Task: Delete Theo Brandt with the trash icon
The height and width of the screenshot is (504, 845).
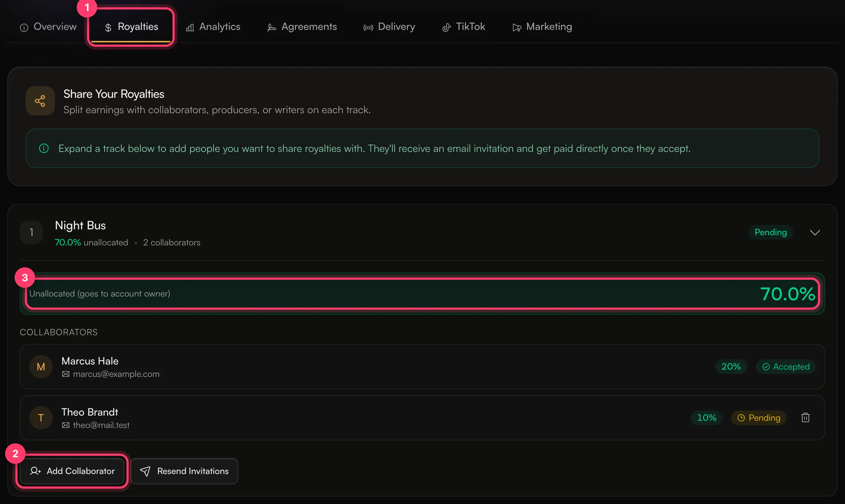Action: pyautogui.click(x=806, y=417)
